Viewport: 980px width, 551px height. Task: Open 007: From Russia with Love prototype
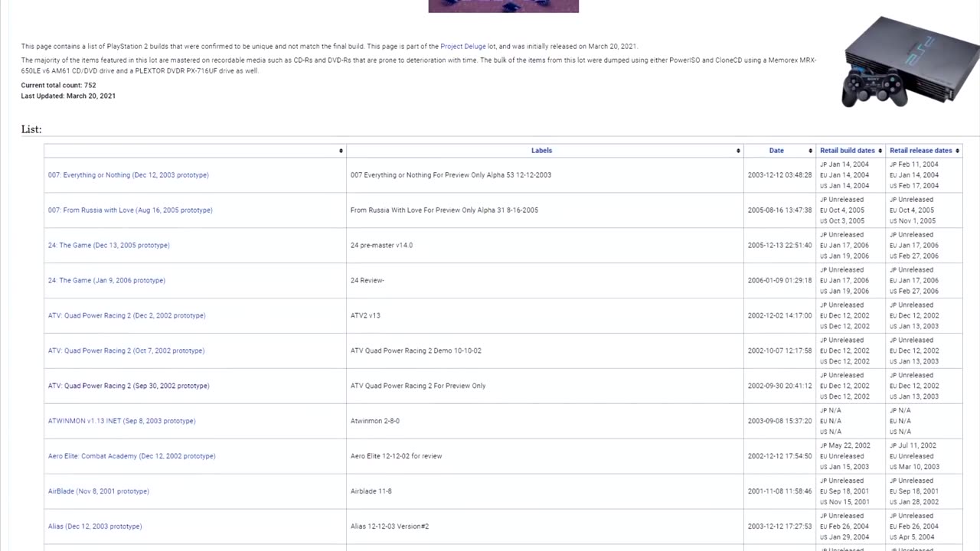(x=130, y=210)
